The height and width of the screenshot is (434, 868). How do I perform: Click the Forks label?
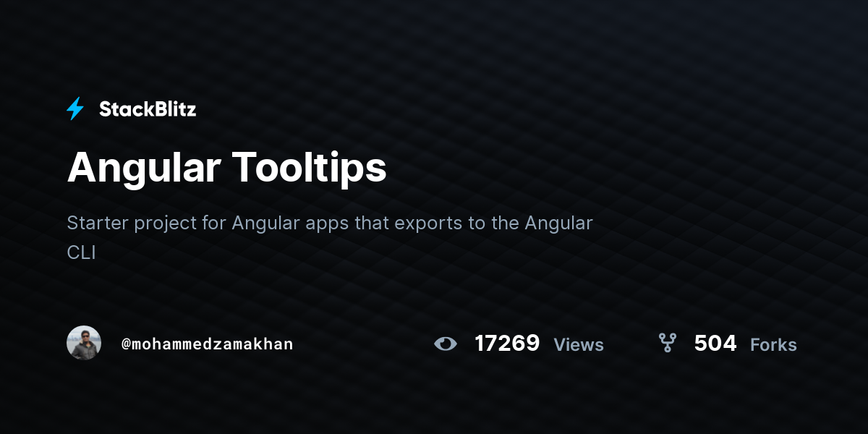773,345
